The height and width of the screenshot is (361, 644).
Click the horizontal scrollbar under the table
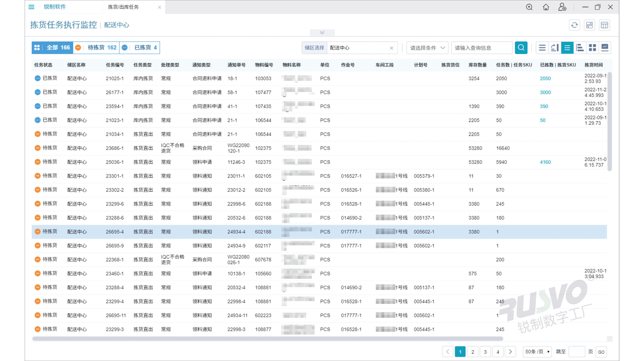(x=268, y=339)
